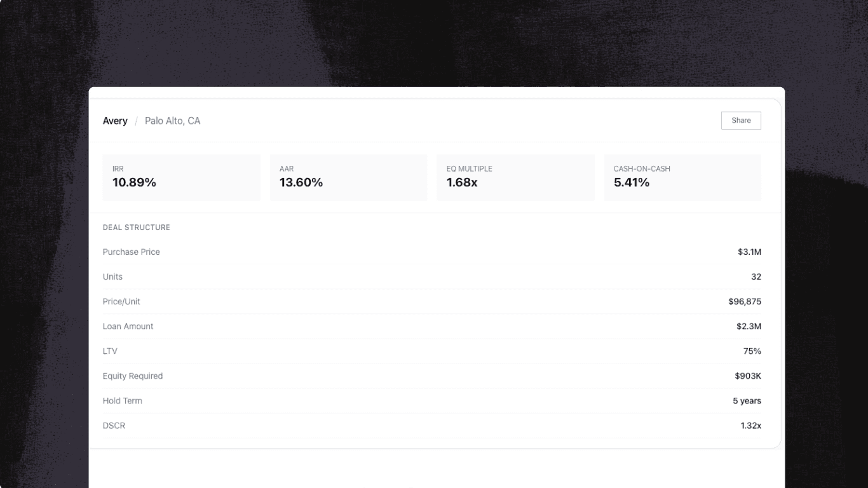Select the Price/Unit row label
Screen dimensions: 868x488
(x=121, y=302)
